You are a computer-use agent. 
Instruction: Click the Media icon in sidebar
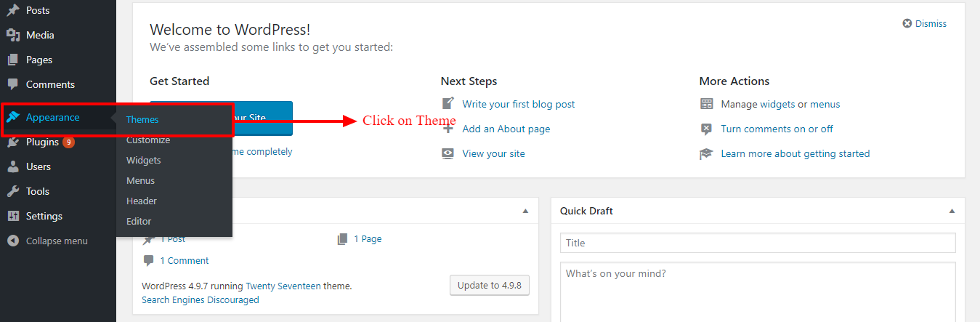point(12,35)
